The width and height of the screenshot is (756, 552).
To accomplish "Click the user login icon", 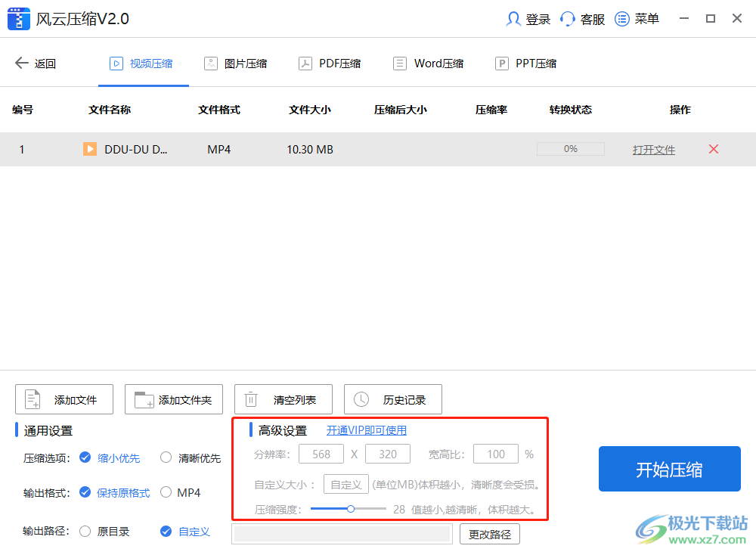I will tap(513, 19).
